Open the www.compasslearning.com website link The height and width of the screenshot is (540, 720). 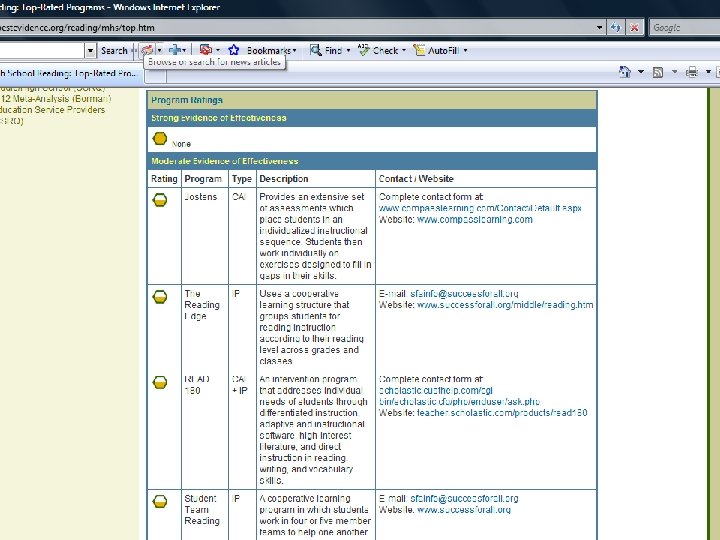[475, 219]
